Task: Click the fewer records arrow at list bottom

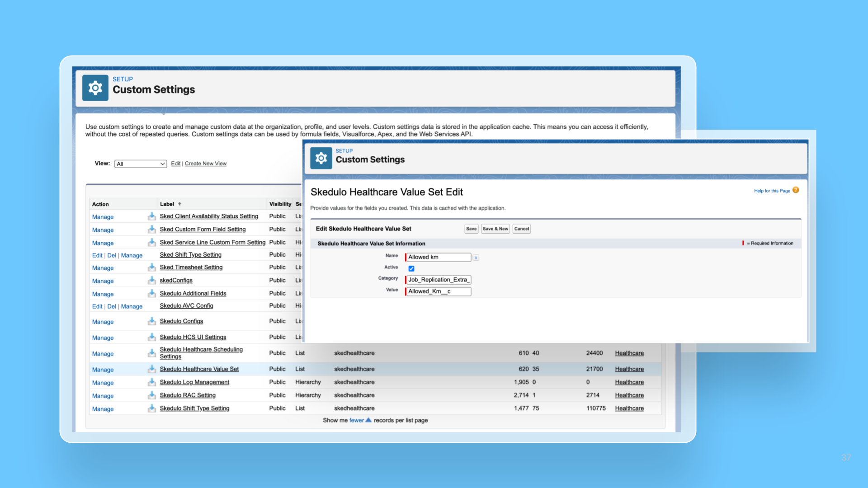Action: click(x=368, y=420)
